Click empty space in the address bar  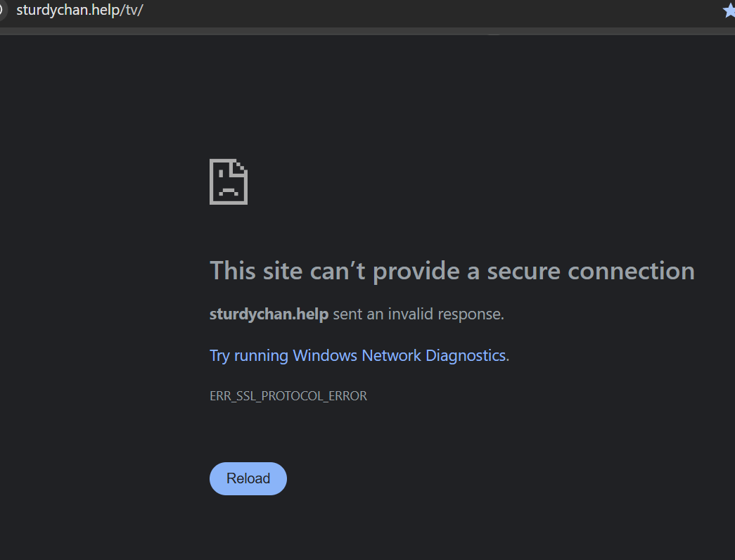click(422, 11)
